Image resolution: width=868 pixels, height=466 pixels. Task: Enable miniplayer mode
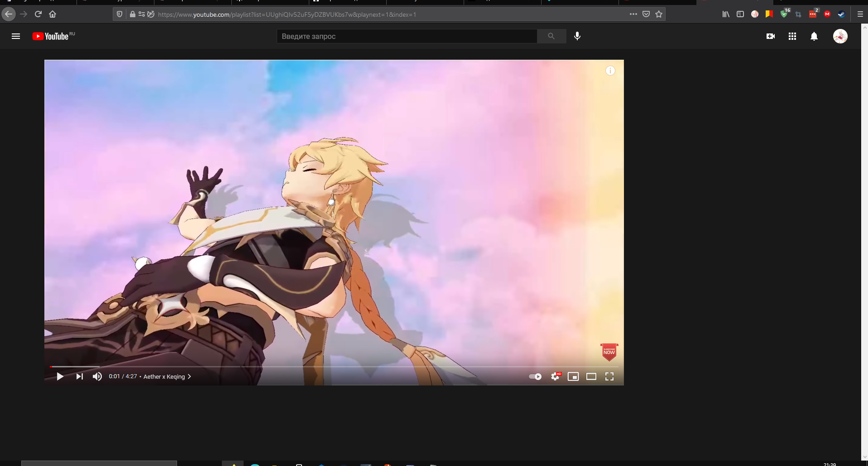click(573, 376)
